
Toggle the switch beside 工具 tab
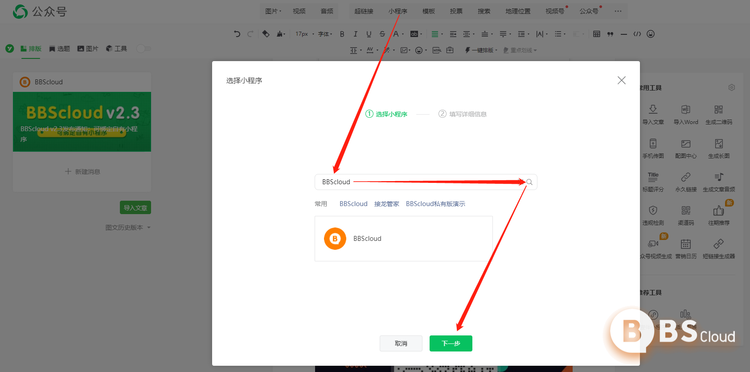coord(143,49)
